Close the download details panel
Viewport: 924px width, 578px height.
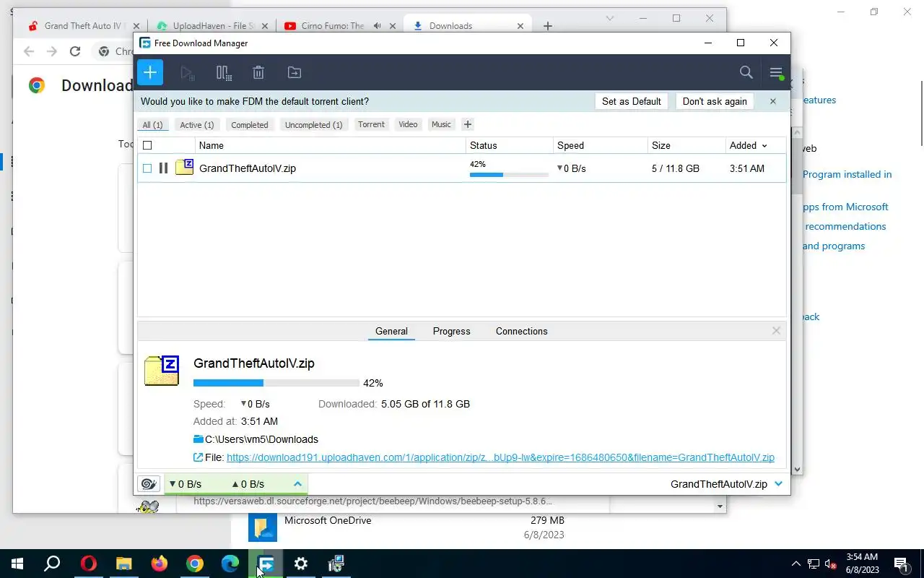(776, 331)
